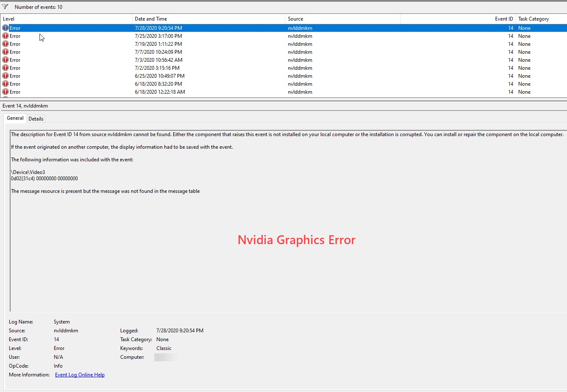Click the User value "N/A"

58,357
